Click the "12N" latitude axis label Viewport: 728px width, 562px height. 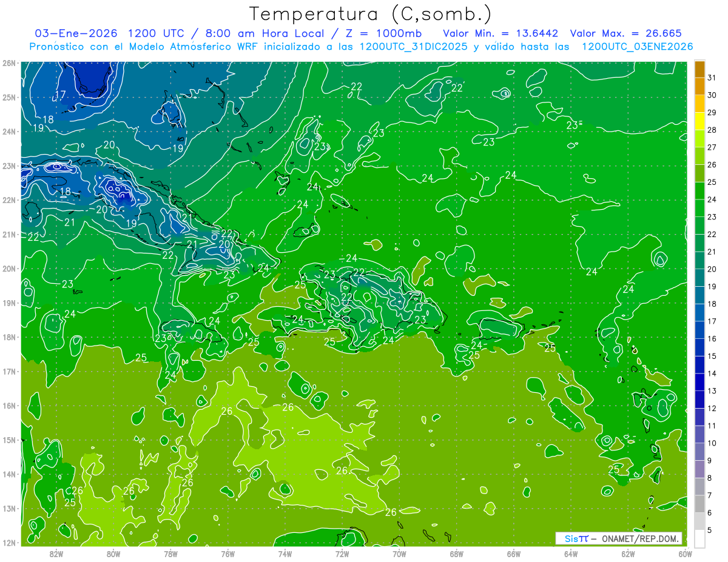pyautogui.click(x=9, y=542)
